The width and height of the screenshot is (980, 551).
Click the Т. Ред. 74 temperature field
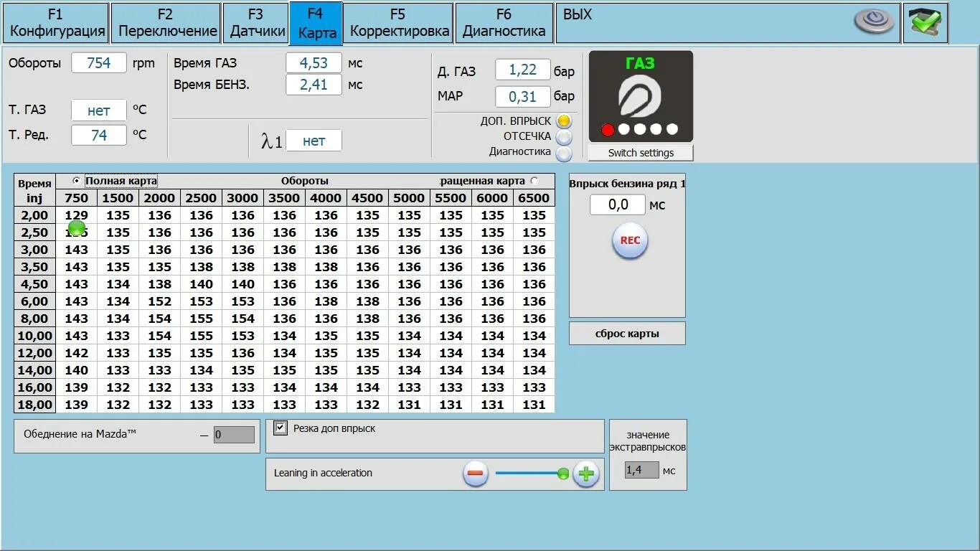pyautogui.click(x=99, y=135)
